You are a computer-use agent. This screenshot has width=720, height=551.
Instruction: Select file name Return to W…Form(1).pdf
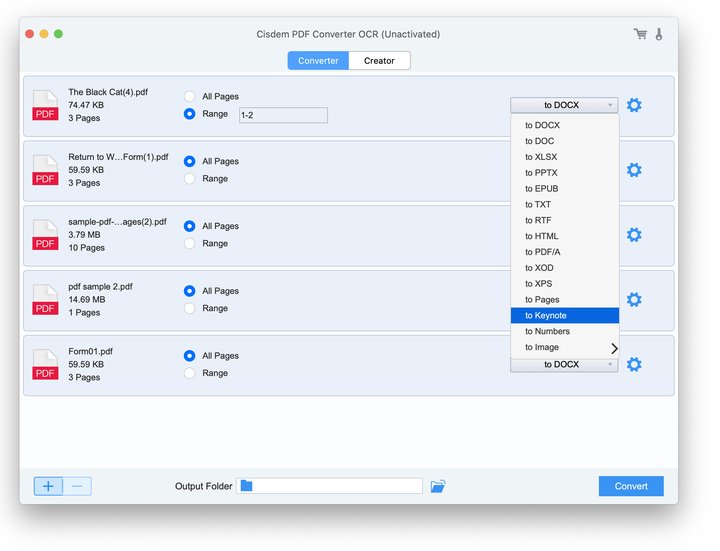[118, 157]
